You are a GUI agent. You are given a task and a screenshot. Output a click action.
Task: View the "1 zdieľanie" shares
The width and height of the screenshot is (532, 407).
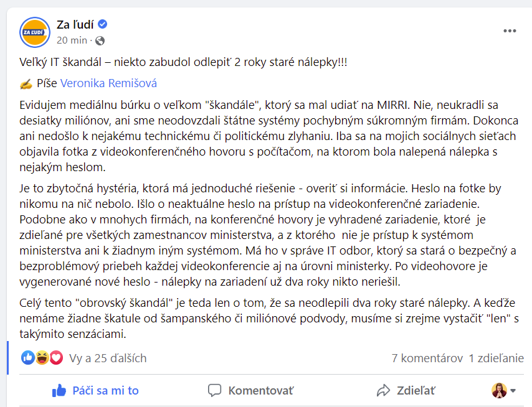pyautogui.click(x=496, y=358)
